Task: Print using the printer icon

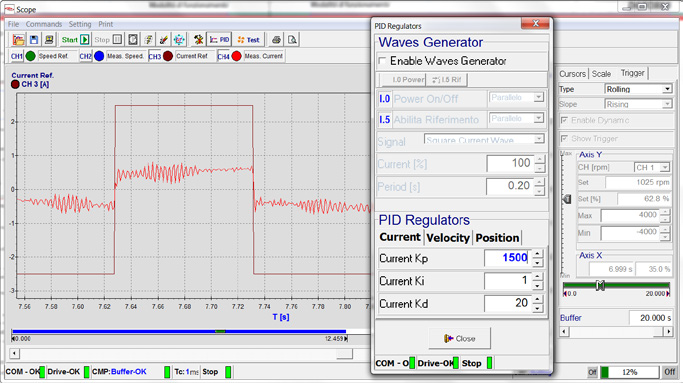Action: (276, 40)
